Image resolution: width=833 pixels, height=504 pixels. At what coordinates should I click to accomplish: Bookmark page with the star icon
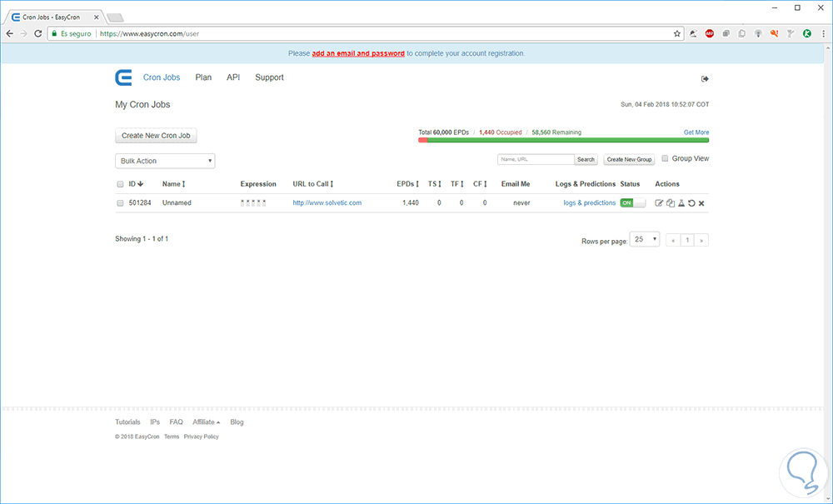[676, 33]
